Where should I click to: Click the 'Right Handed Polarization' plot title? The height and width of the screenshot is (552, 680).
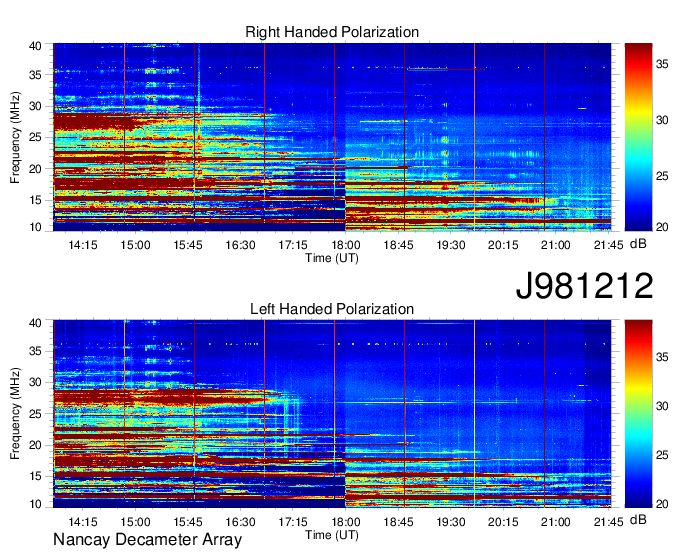pos(332,32)
